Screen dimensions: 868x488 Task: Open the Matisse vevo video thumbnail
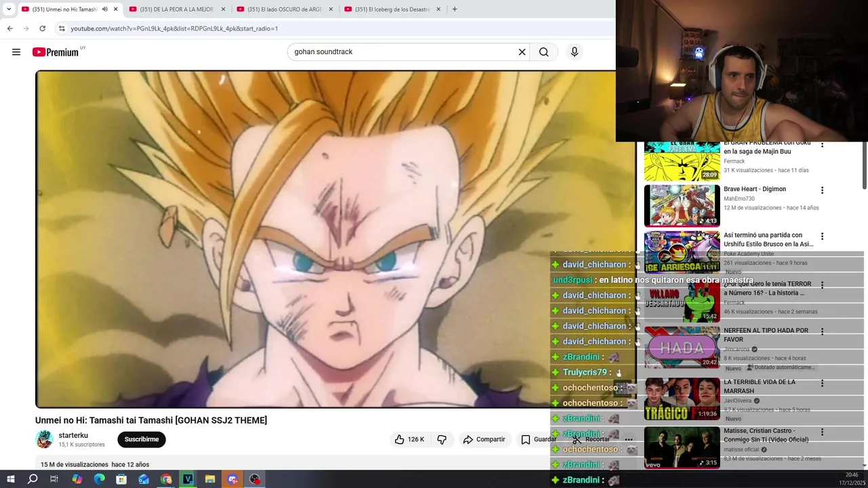(x=682, y=447)
